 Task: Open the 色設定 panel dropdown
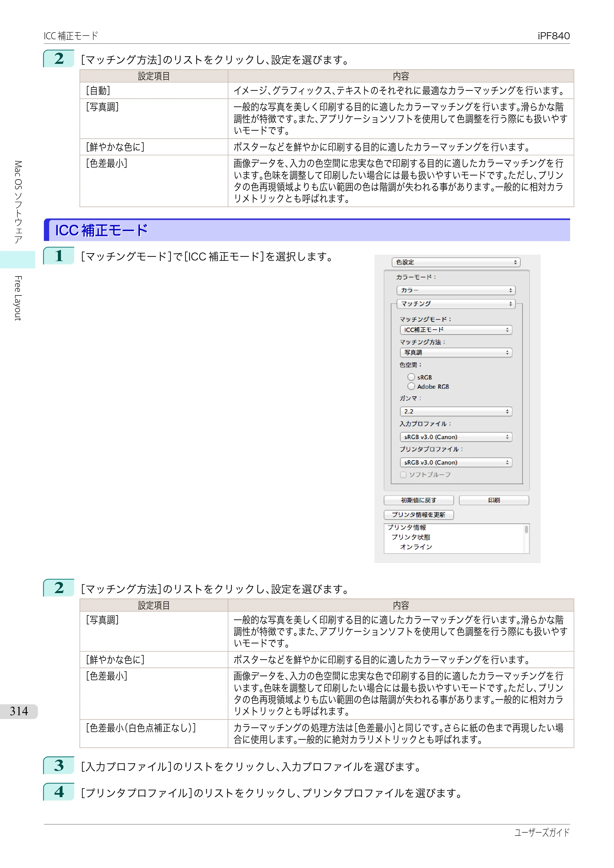(456, 262)
